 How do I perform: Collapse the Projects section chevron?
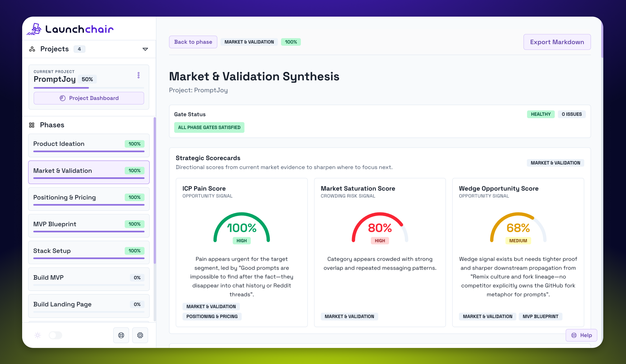145,49
